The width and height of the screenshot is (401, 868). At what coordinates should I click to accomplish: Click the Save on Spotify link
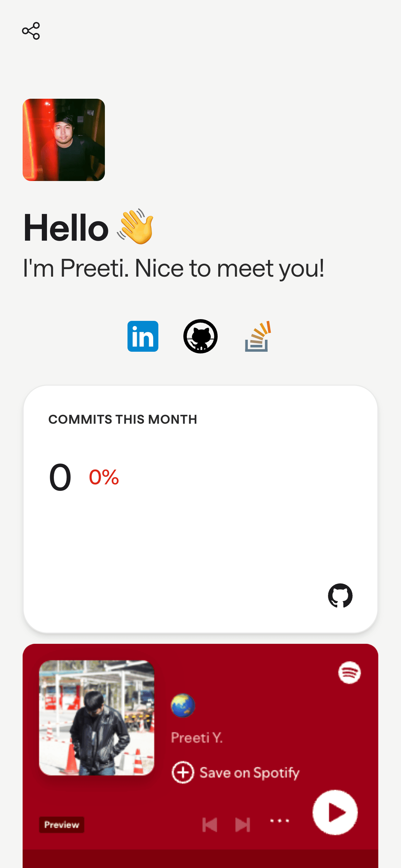[x=249, y=773]
